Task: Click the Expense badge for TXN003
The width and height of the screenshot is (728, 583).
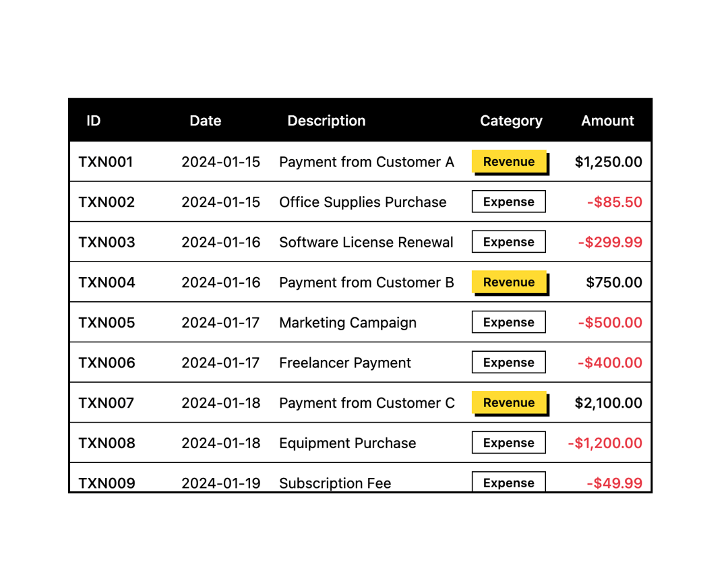Action: point(509,242)
